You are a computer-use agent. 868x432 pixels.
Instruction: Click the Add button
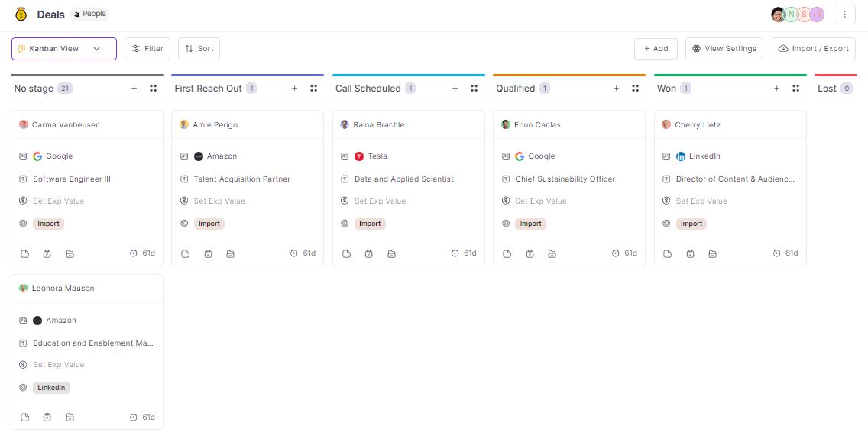(x=656, y=49)
